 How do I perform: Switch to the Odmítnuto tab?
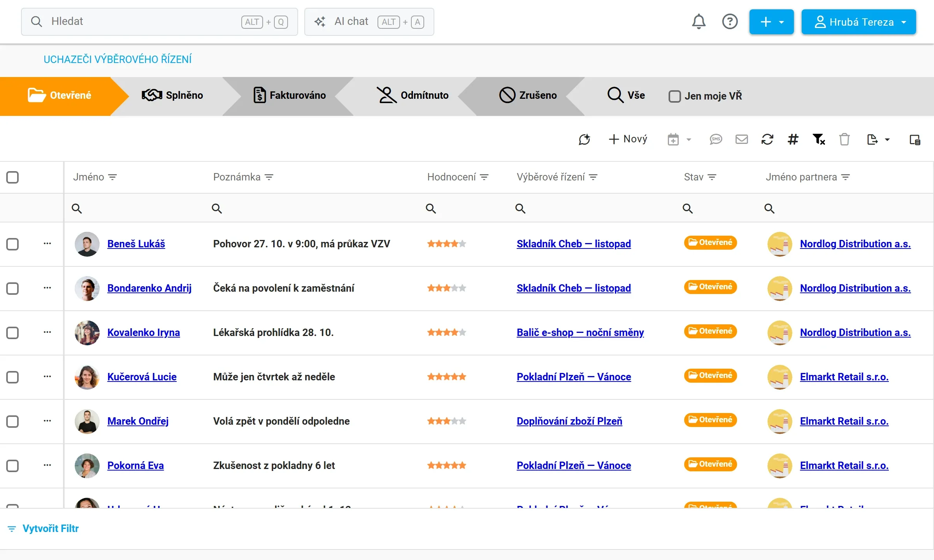tap(413, 95)
